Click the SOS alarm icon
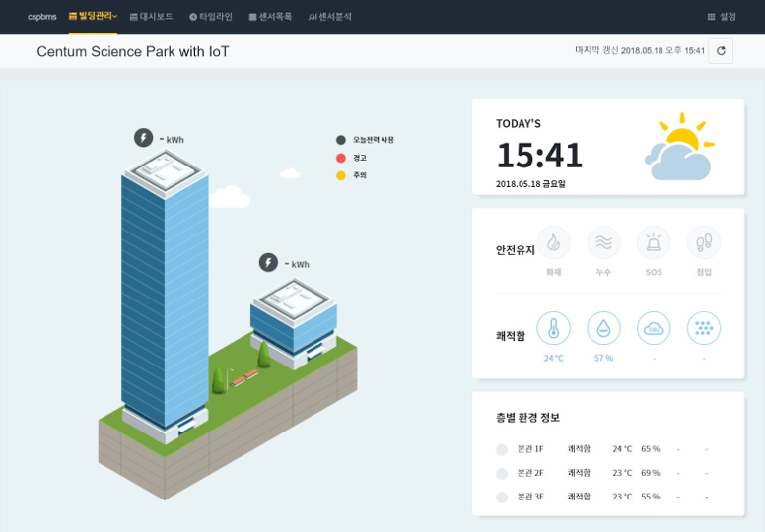The height and width of the screenshot is (532, 765). [x=654, y=242]
